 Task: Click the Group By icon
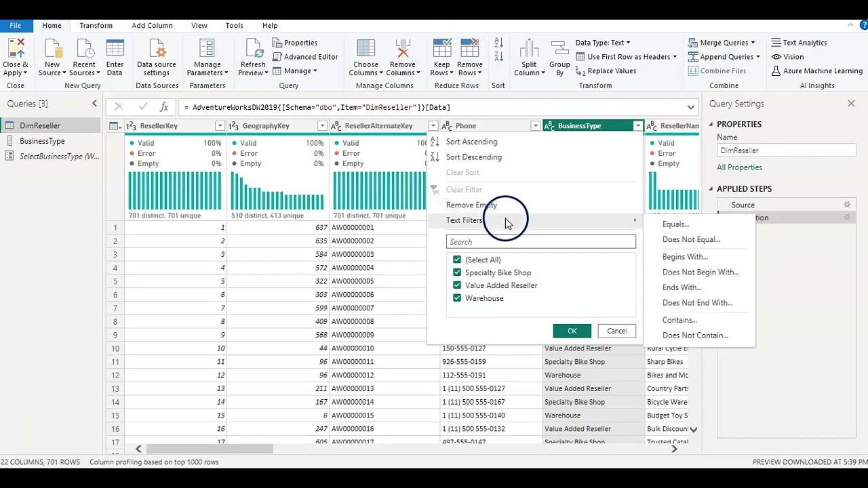[x=559, y=49]
